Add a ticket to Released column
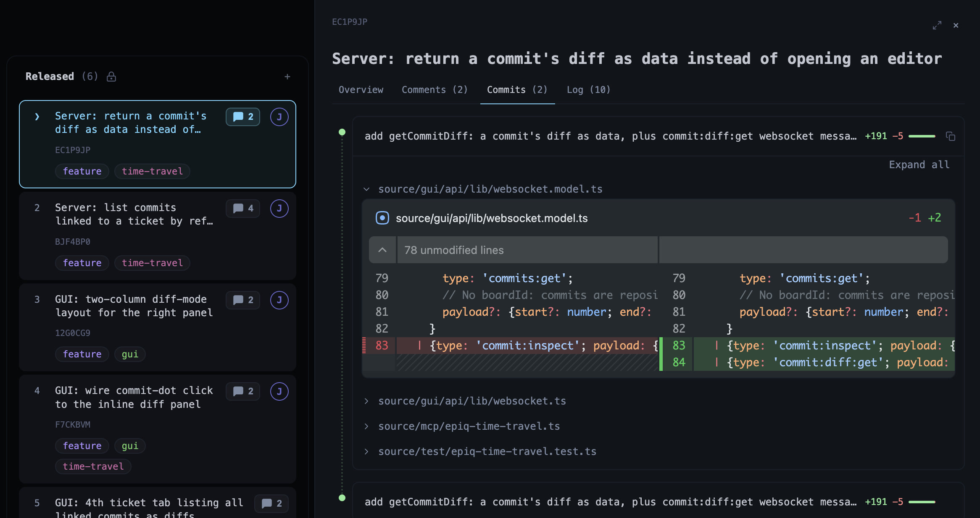The height and width of the screenshot is (518, 980). click(287, 77)
